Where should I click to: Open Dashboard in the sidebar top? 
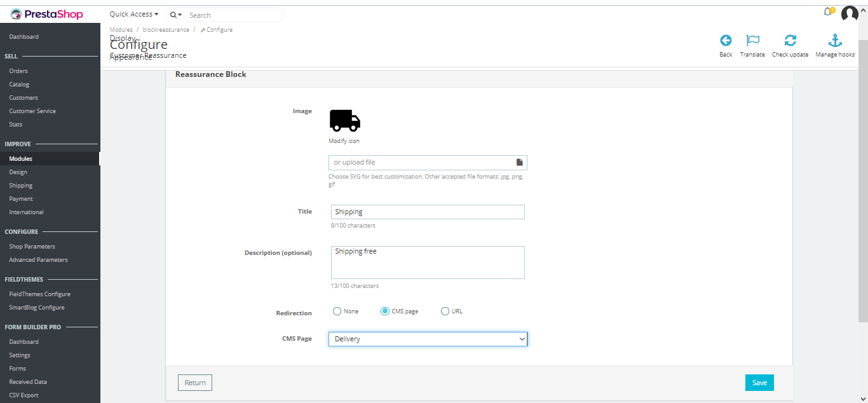tap(24, 37)
